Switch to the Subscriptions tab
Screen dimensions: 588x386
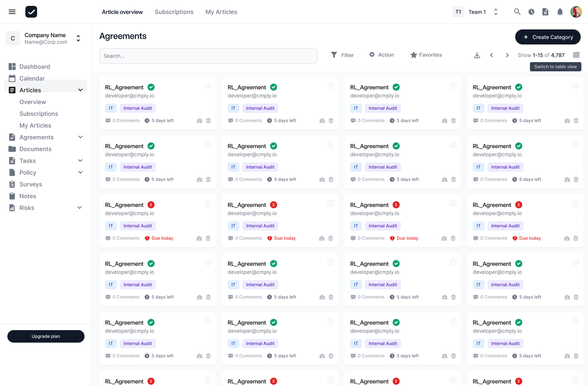[x=174, y=12]
